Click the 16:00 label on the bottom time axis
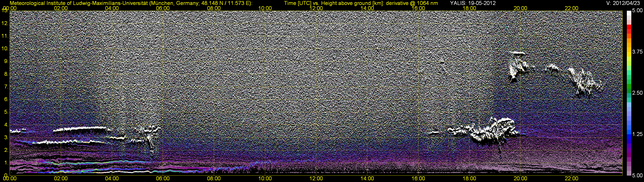The width and height of the screenshot is (644, 182). (x=418, y=179)
